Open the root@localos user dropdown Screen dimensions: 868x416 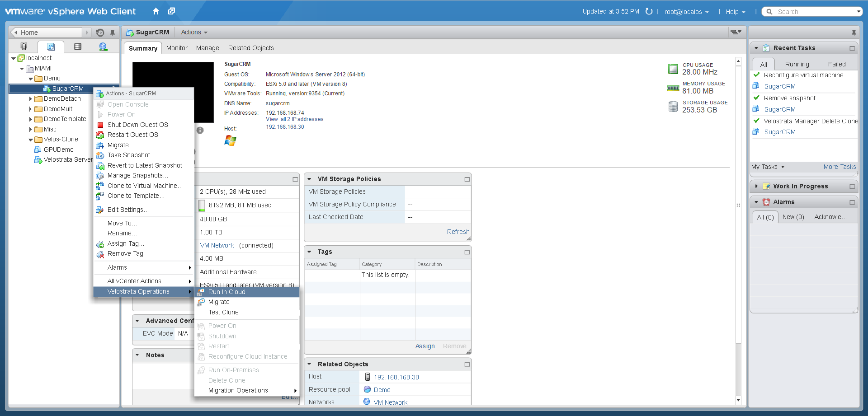tap(686, 12)
